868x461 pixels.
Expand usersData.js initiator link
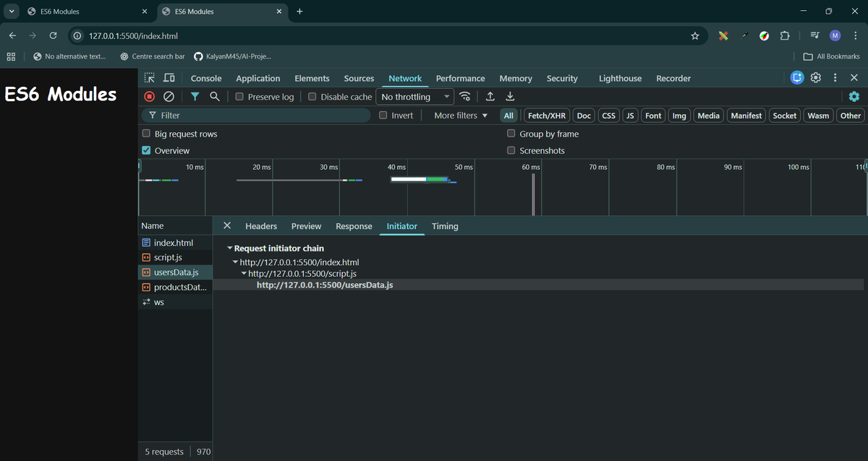click(x=325, y=285)
